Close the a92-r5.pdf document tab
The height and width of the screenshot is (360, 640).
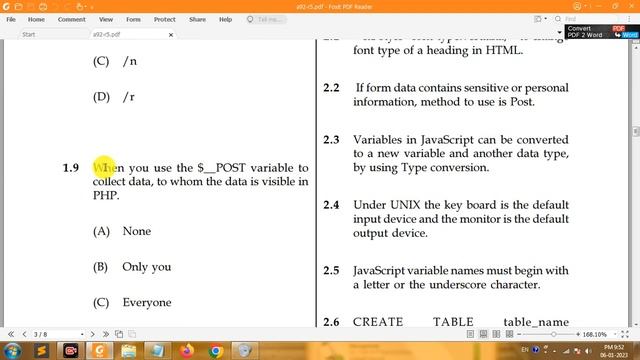[x=171, y=35]
